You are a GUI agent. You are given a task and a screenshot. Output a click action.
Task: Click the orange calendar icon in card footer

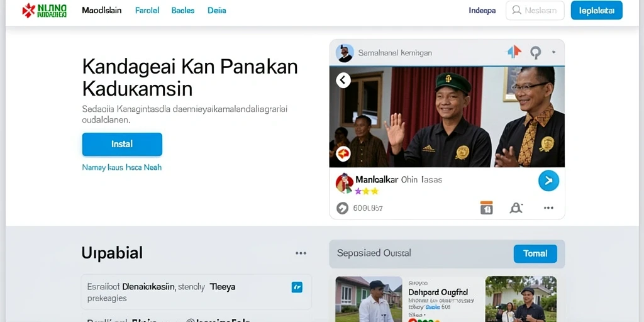coord(486,208)
